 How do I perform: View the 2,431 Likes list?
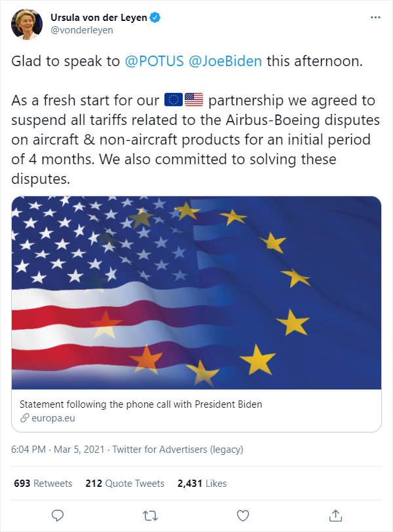click(x=200, y=483)
